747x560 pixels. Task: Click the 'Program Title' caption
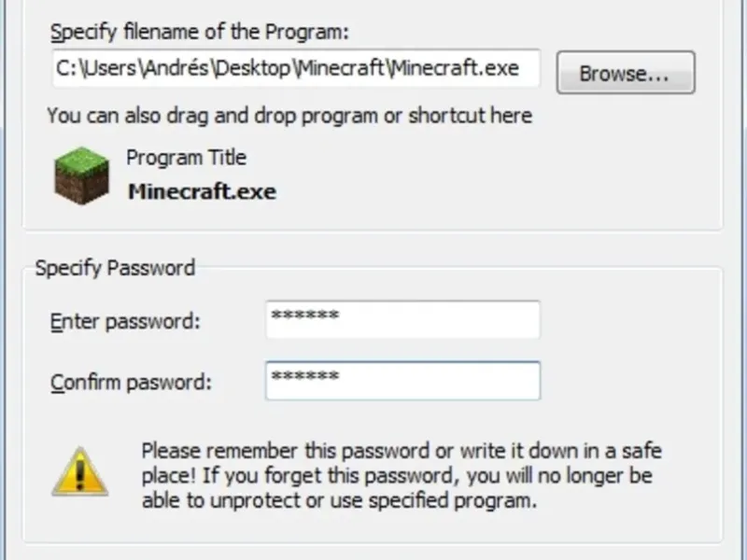pyautogui.click(x=186, y=157)
